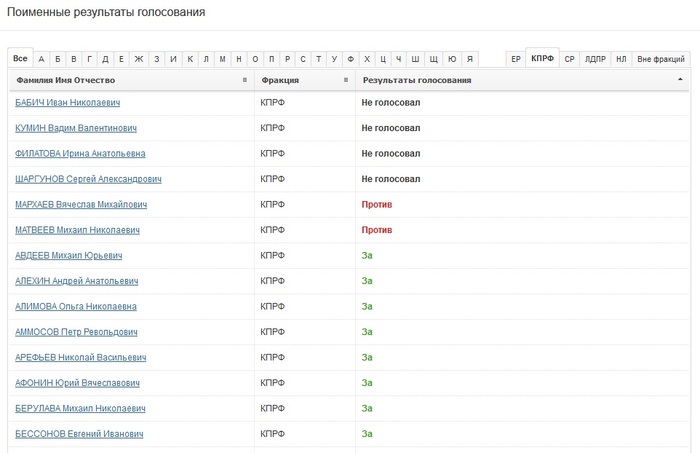Open ФИЛАТОВА Ирина Анатольевна link

80,154
